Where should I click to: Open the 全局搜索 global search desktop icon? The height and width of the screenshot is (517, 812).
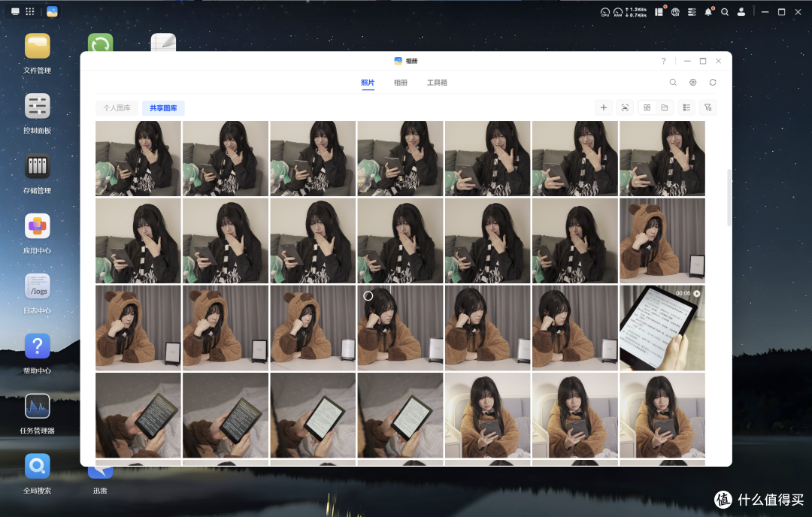point(38,467)
